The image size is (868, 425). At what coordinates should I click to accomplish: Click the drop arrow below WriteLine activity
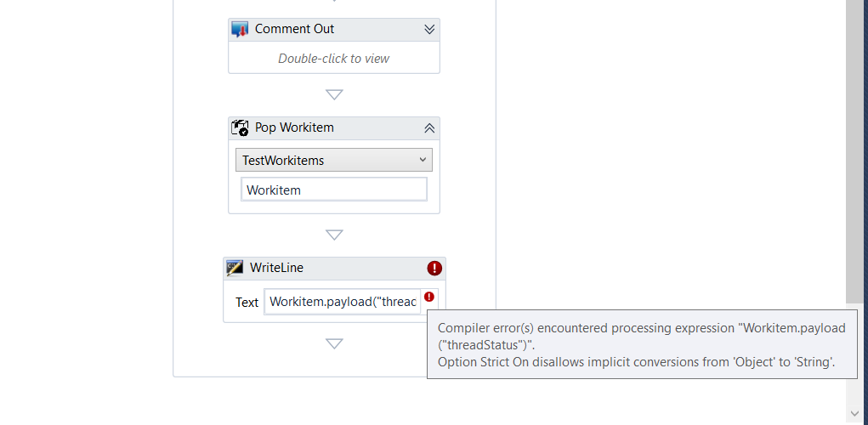[x=334, y=343]
